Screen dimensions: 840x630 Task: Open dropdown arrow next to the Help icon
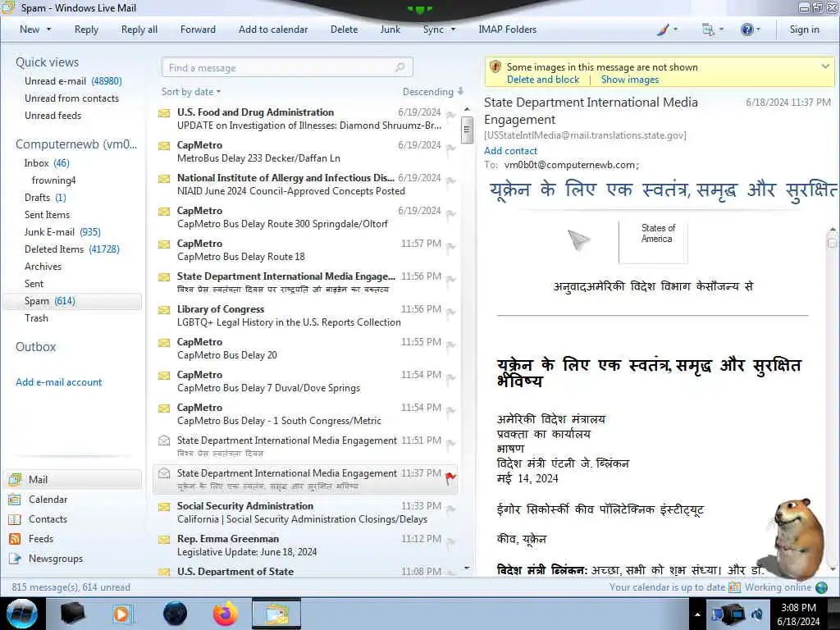tap(757, 30)
